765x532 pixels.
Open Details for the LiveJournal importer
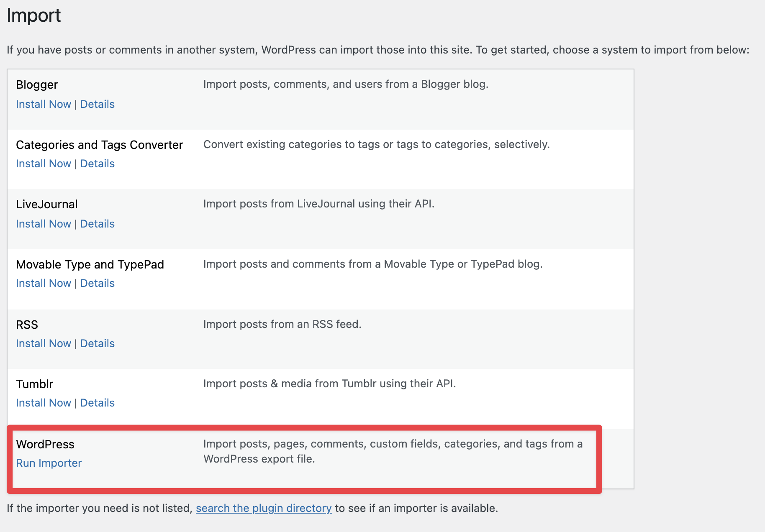click(x=97, y=224)
